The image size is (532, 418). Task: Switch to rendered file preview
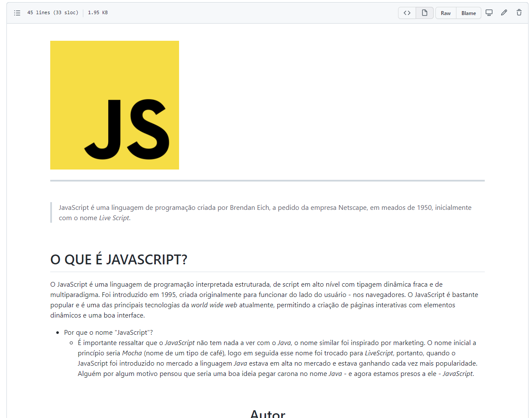coord(425,13)
